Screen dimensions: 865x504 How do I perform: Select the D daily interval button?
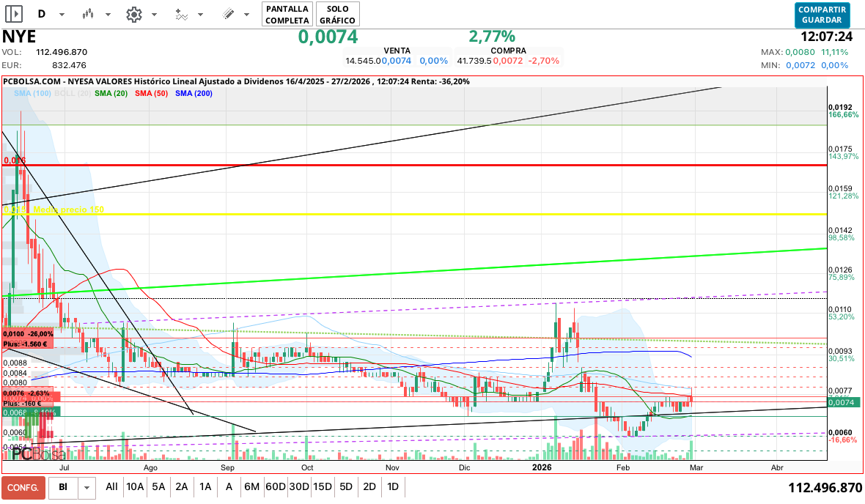pyautogui.click(x=42, y=15)
